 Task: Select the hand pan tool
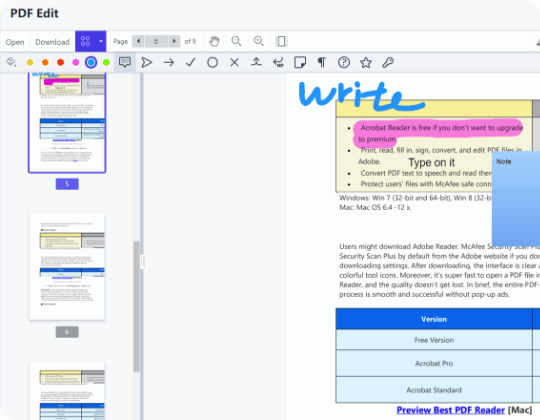[214, 41]
